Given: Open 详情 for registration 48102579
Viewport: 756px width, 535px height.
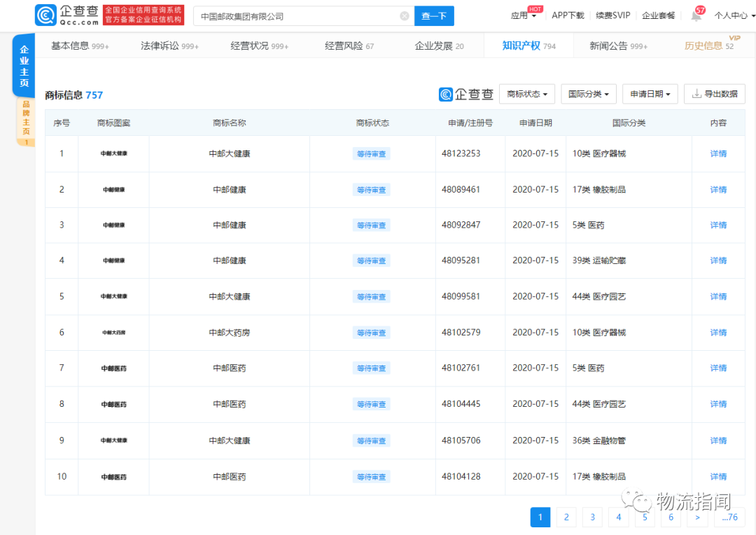Looking at the screenshot, I should pyautogui.click(x=718, y=333).
